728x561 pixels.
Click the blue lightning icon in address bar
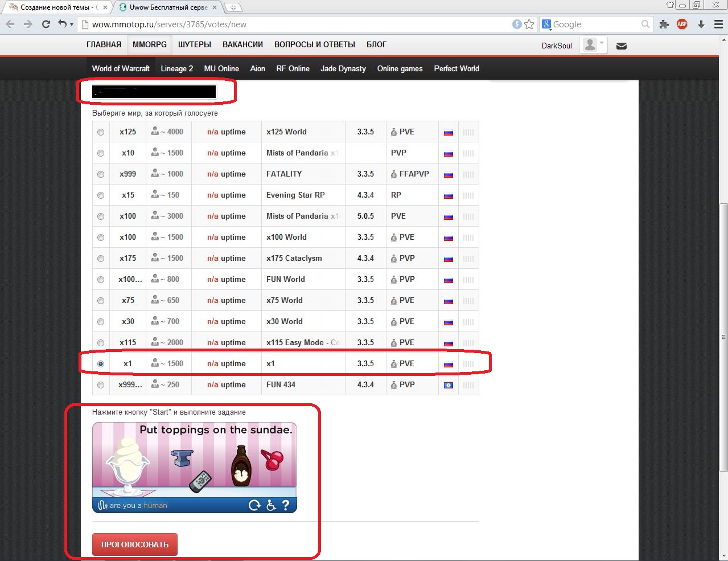517,24
